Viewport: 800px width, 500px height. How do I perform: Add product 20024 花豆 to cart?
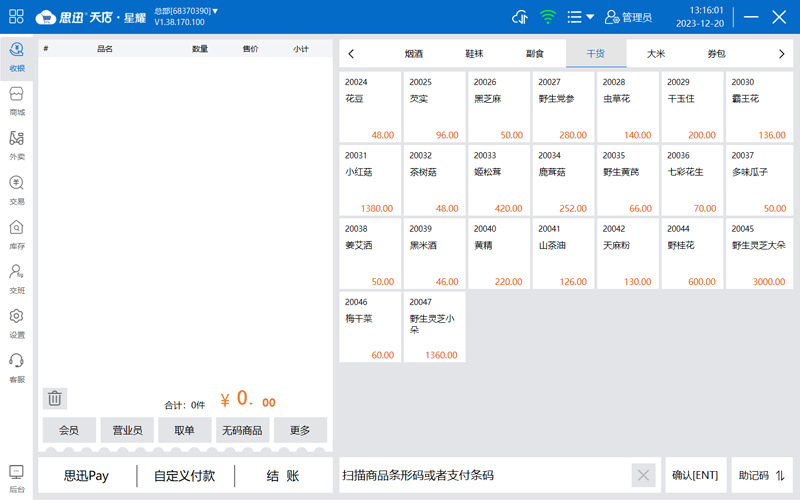(370, 107)
